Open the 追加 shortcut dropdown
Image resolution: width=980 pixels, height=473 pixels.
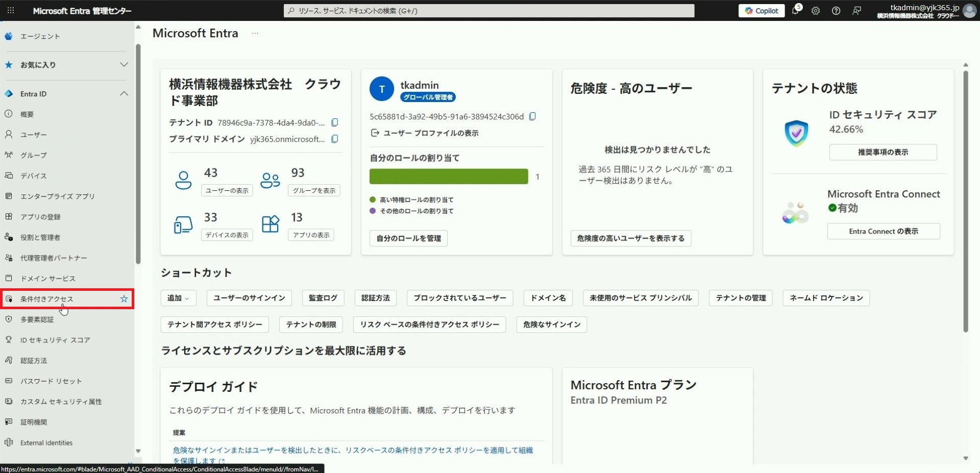click(x=178, y=298)
